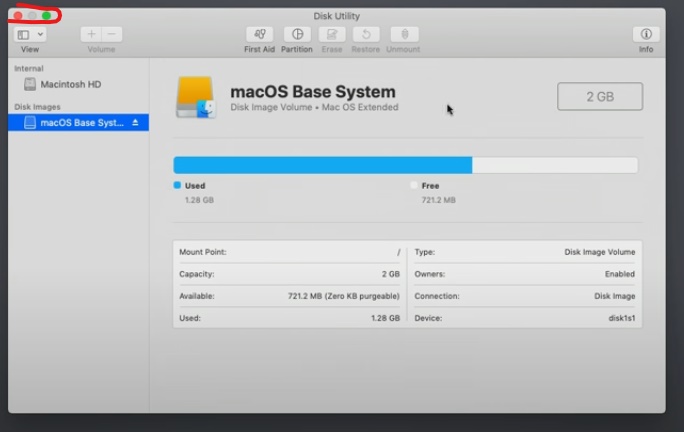Expand the View dropdown chevron

click(40, 34)
